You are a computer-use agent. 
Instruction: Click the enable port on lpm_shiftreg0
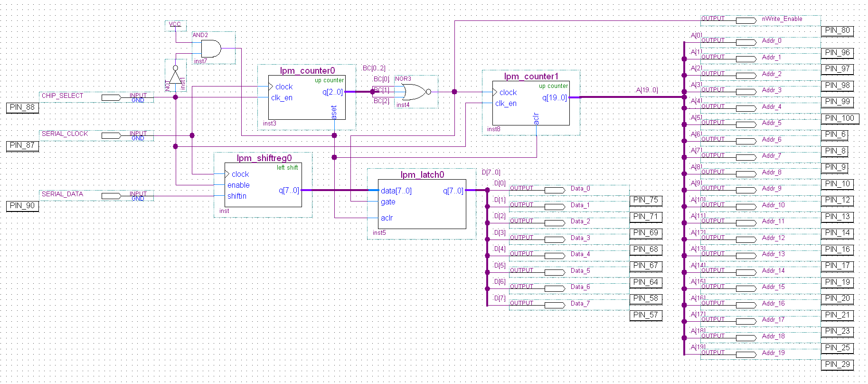click(238, 185)
